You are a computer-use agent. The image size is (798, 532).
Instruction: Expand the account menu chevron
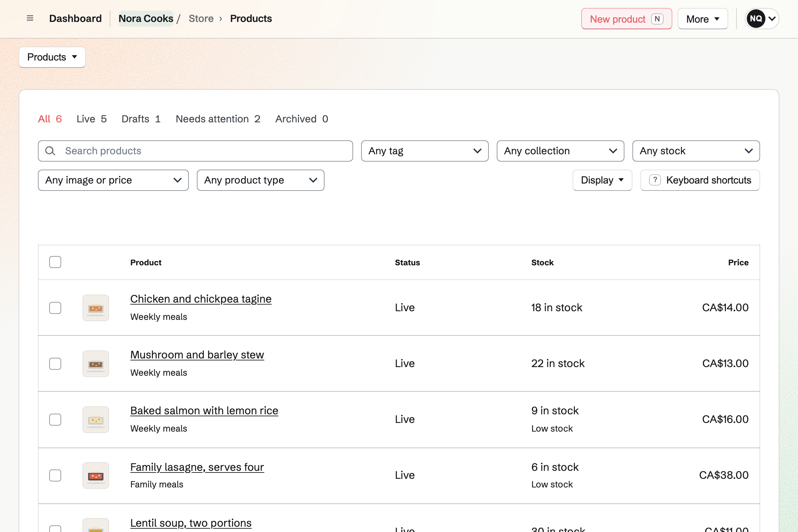point(772,19)
